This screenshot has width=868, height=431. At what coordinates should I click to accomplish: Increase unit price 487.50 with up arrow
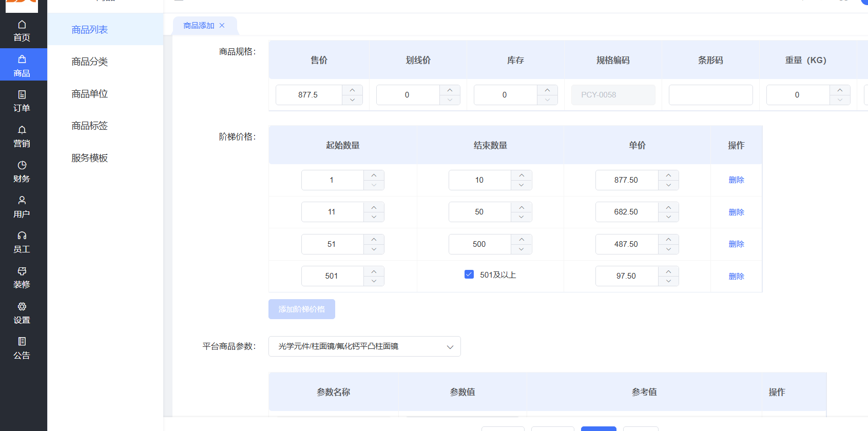coord(668,239)
